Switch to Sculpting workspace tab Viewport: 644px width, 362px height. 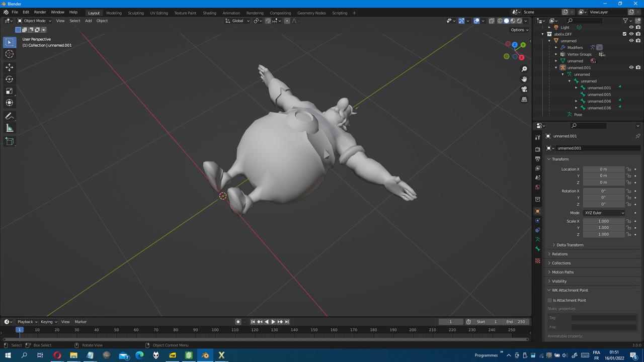click(135, 13)
